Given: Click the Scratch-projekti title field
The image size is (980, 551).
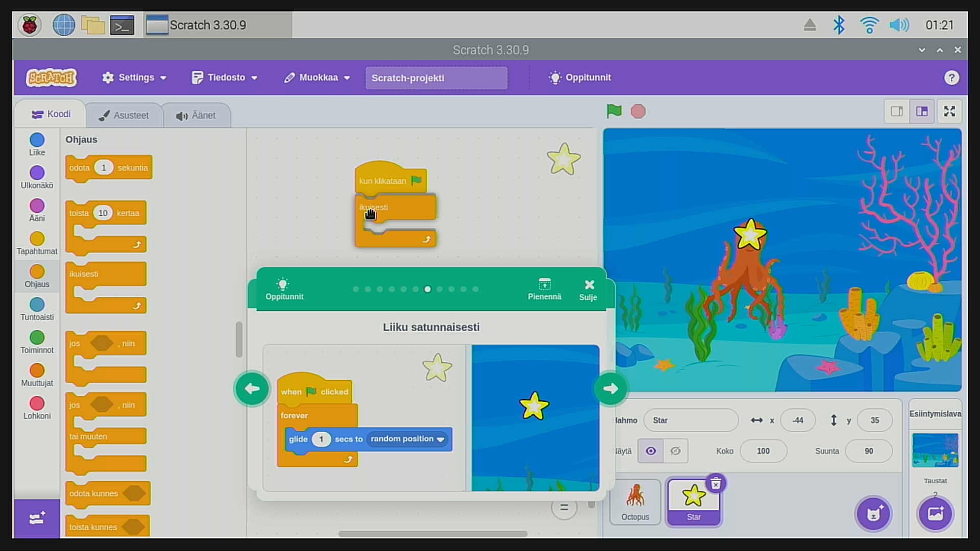Looking at the screenshot, I should coord(436,78).
